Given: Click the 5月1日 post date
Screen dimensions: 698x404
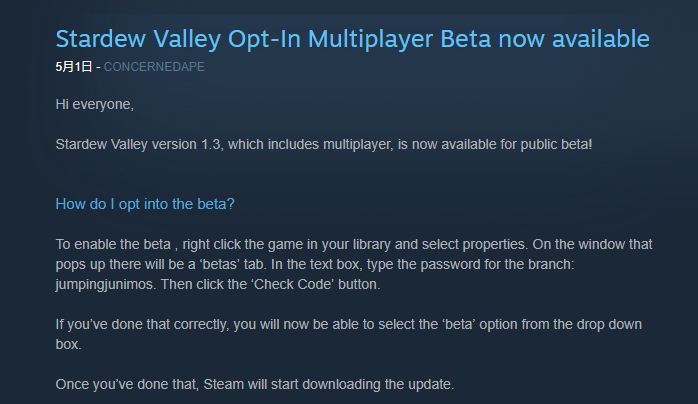Looking at the screenshot, I should [73, 67].
